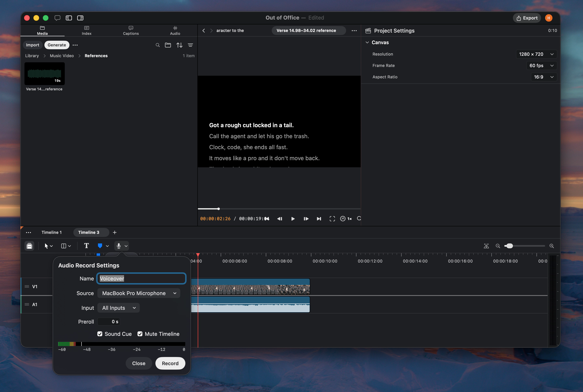
Task: Disable the Sound Cue checkbox
Action: 100,334
